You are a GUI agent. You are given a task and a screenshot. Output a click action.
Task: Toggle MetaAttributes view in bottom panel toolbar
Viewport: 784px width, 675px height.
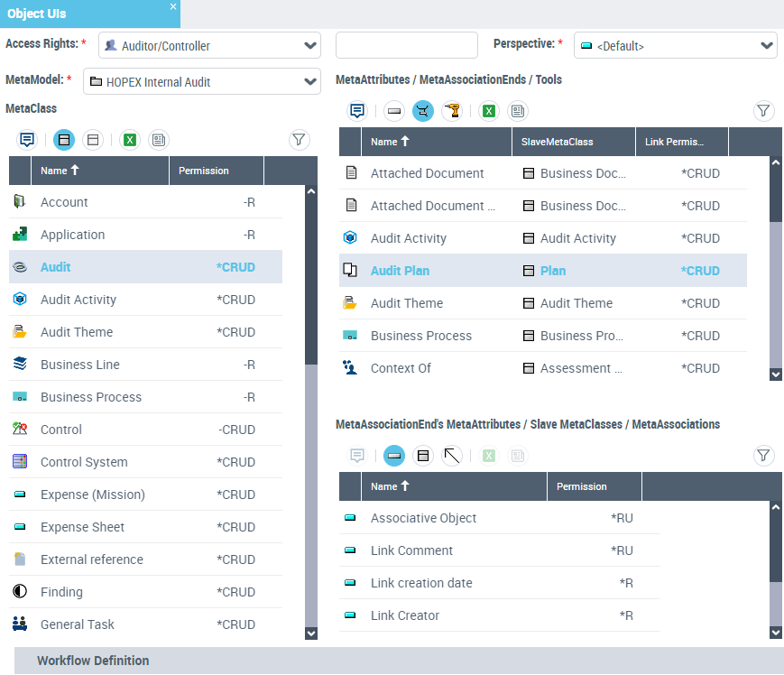tap(393, 456)
